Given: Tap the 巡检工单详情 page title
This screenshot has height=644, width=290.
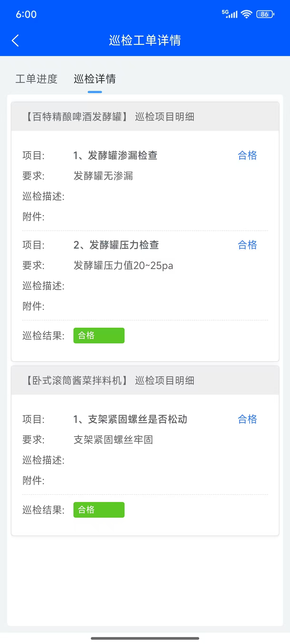Looking at the screenshot, I should (145, 41).
